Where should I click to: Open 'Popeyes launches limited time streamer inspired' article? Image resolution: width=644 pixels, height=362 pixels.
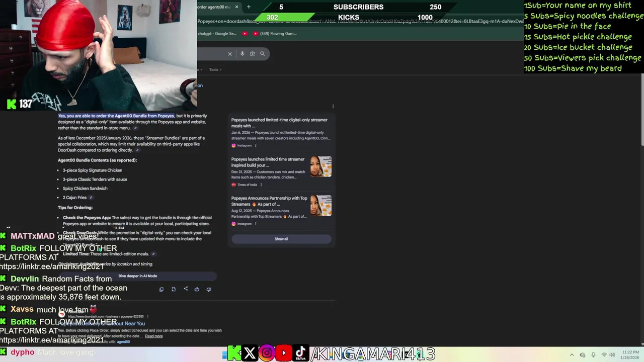click(268, 162)
